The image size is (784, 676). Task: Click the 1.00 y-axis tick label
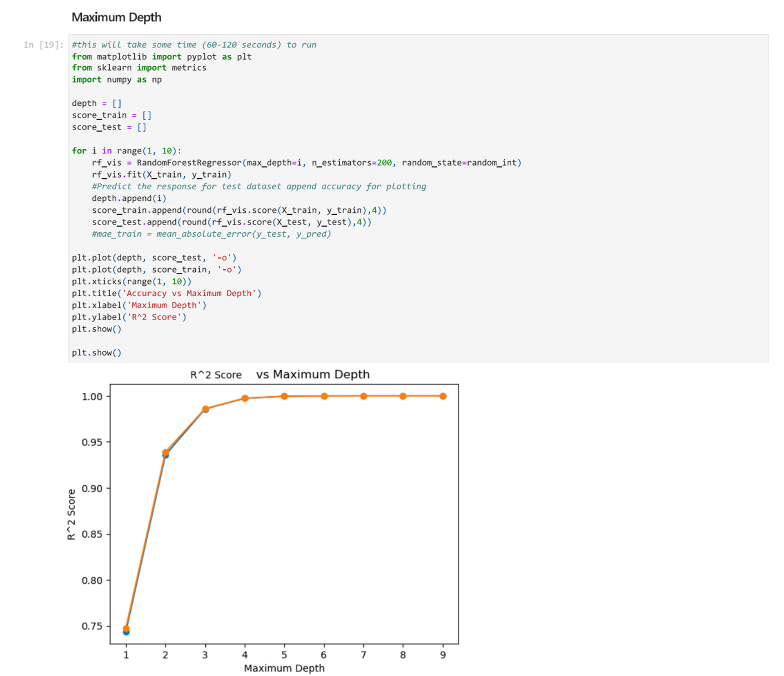click(x=92, y=396)
